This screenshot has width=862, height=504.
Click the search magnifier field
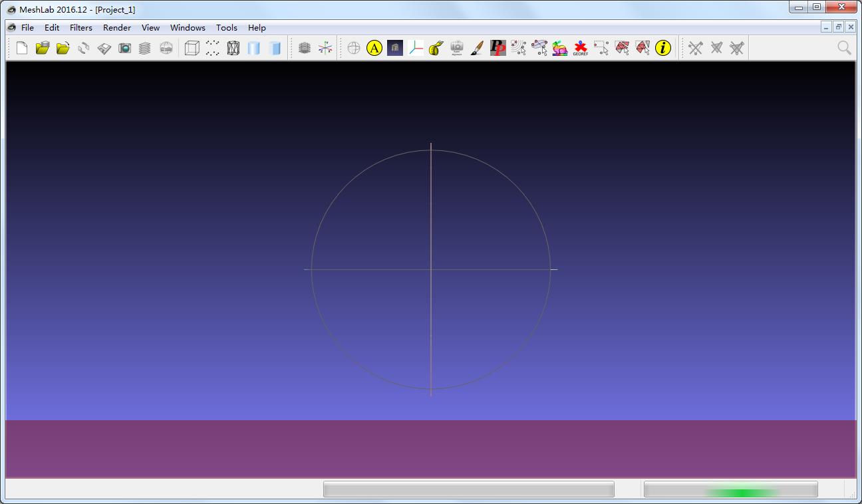click(x=843, y=47)
